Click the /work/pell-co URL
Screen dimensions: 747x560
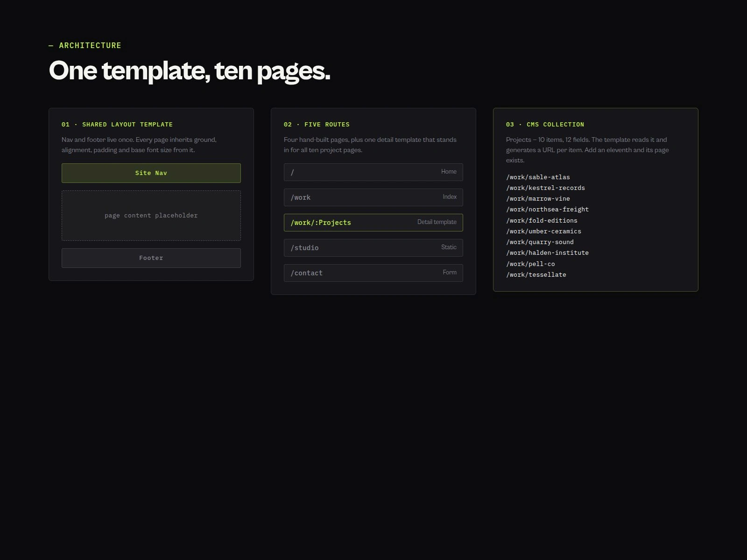(x=530, y=264)
